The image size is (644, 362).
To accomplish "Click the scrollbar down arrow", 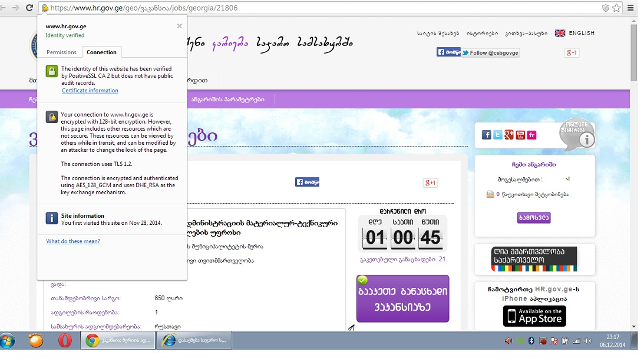I will 634,327.
